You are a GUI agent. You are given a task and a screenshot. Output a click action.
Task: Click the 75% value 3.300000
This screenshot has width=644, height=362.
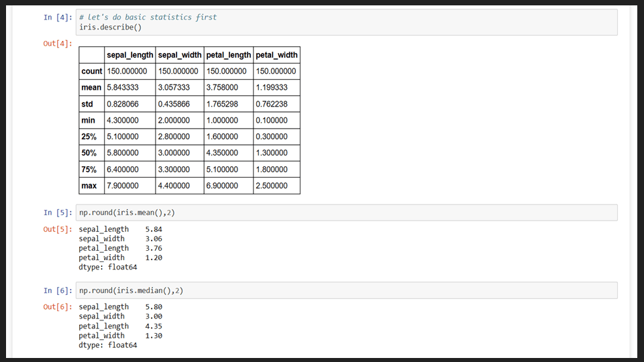pyautogui.click(x=174, y=170)
